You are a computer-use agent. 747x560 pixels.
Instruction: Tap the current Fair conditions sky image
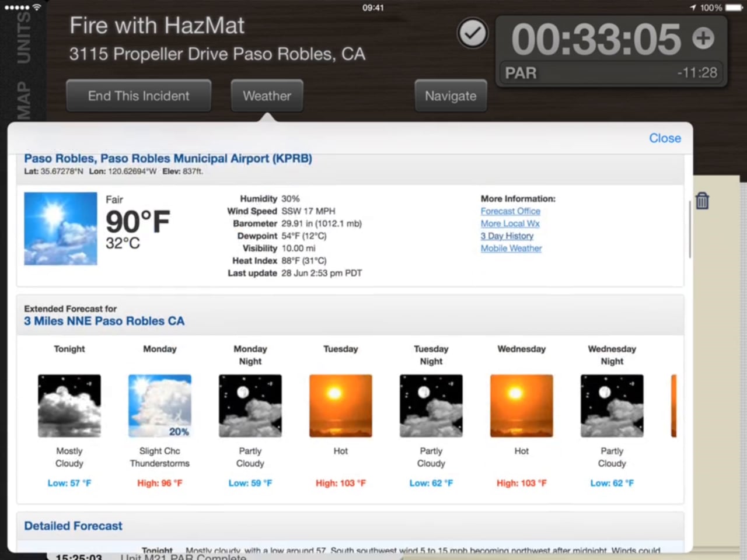61,229
